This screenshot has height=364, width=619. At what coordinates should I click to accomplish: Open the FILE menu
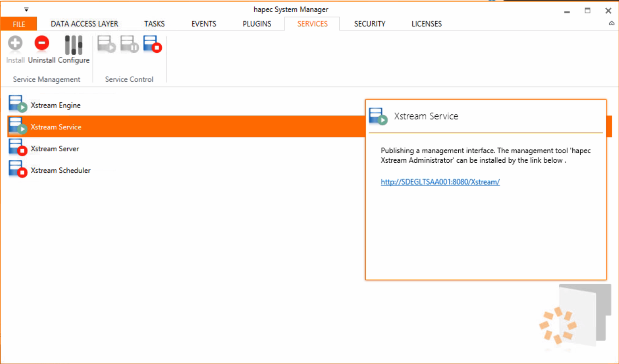pos(19,24)
